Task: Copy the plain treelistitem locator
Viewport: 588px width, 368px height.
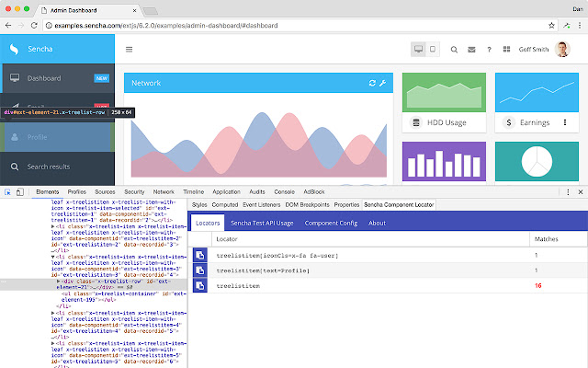Action: pos(200,286)
